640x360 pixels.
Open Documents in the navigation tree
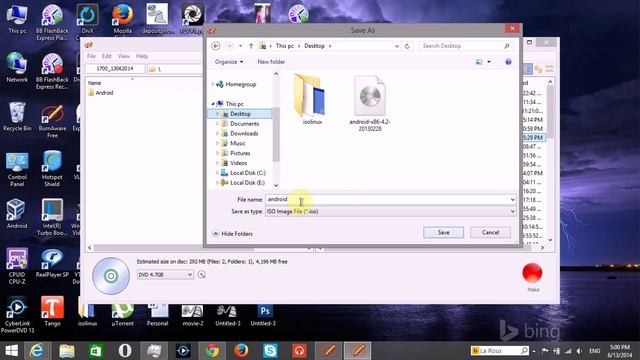click(x=244, y=124)
